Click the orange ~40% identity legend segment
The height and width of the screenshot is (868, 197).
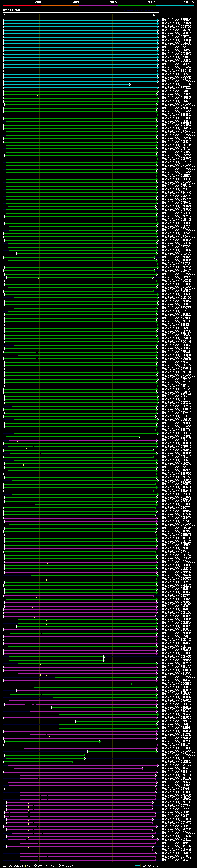pyautogui.click(x=60, y=6)
